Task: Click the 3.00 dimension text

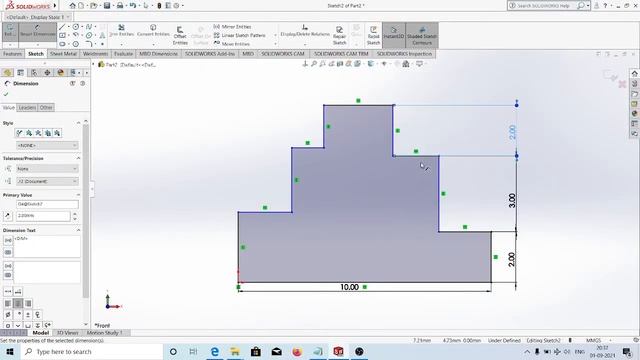Action: [512, 200]
